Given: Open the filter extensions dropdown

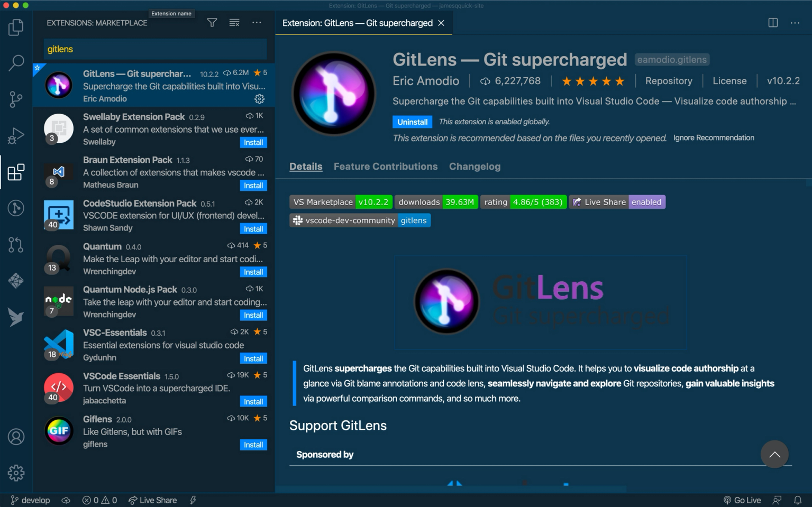Looking at the screenshot, I should [212, 22].
